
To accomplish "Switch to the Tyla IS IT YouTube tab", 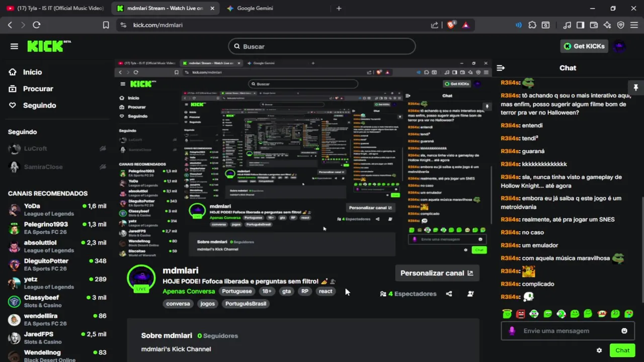I will pyautogui.click(x=55, y=8).
